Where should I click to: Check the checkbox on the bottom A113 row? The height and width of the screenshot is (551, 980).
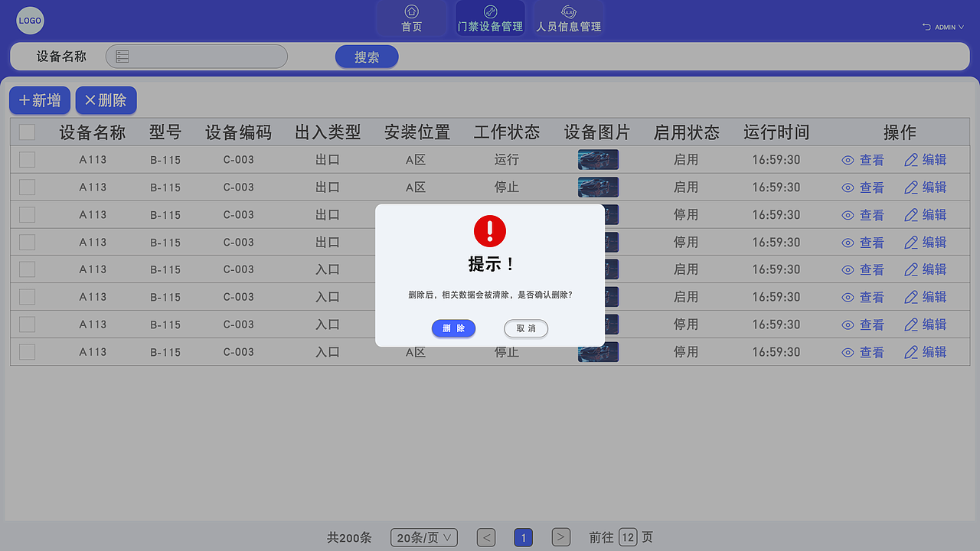27,352
